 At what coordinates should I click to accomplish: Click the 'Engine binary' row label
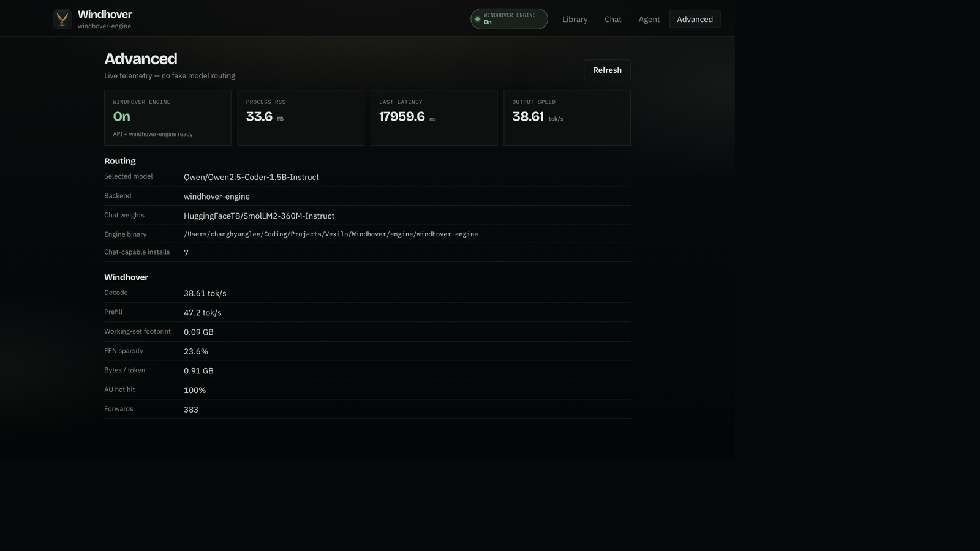click(125, 234)
